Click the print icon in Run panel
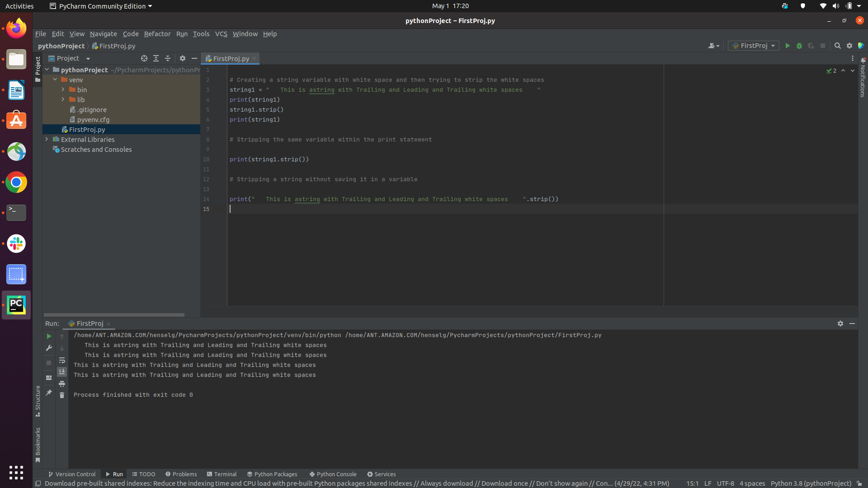The height and width of the screenshot is (488, 868). click(62, 384)
